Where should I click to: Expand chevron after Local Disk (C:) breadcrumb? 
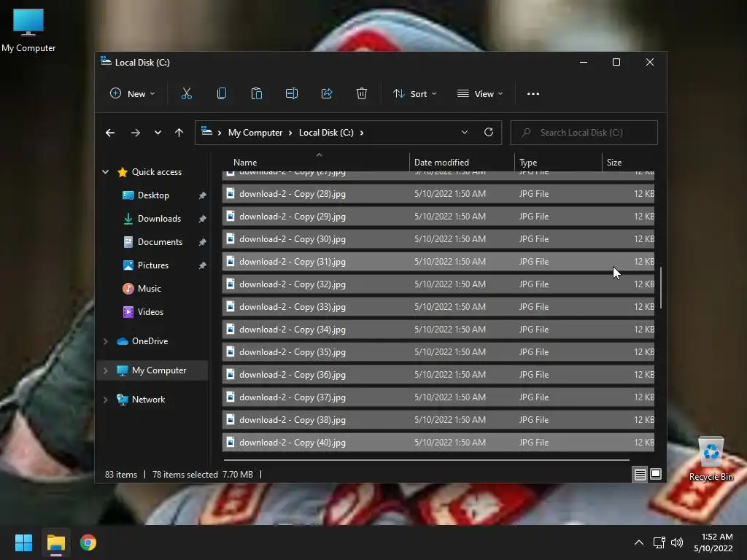click(362, 133)
